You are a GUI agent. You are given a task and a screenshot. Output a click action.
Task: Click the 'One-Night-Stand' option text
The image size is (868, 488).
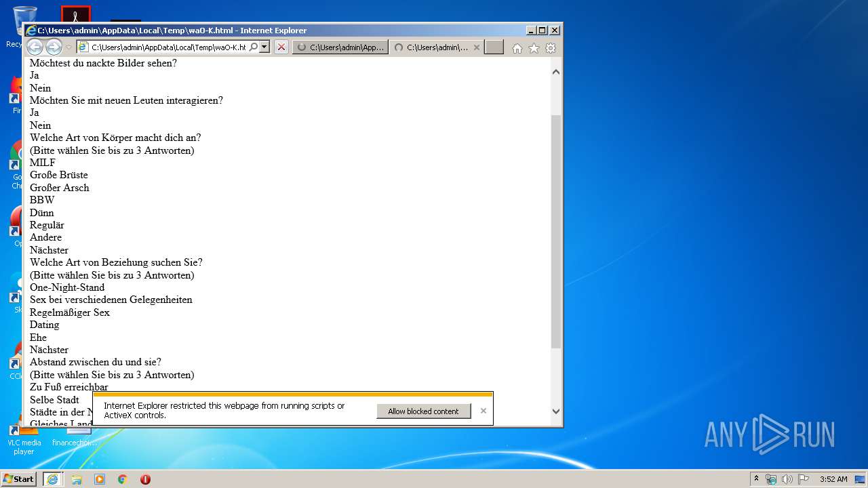[x=67, y=287]
